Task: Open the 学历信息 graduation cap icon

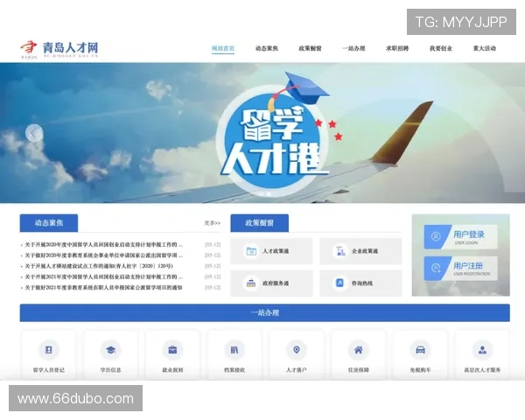Action: (x=110, y=350)
